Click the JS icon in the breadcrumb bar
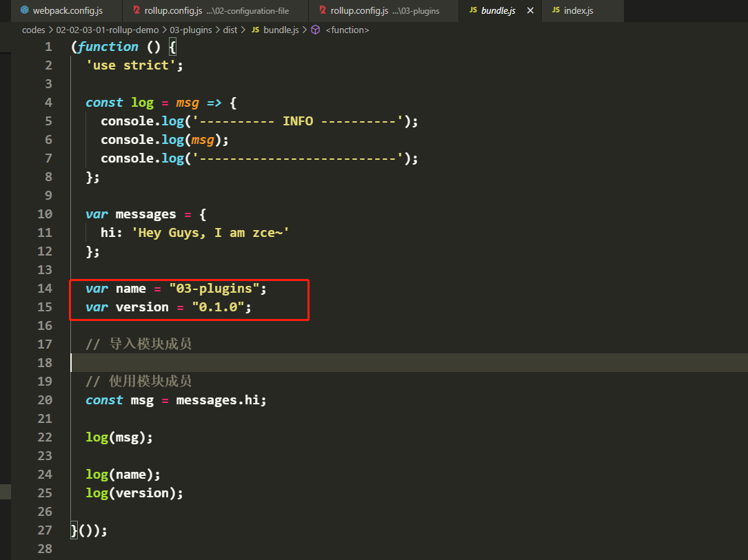Screen dimensions: 748x560 tap(255, 30)
